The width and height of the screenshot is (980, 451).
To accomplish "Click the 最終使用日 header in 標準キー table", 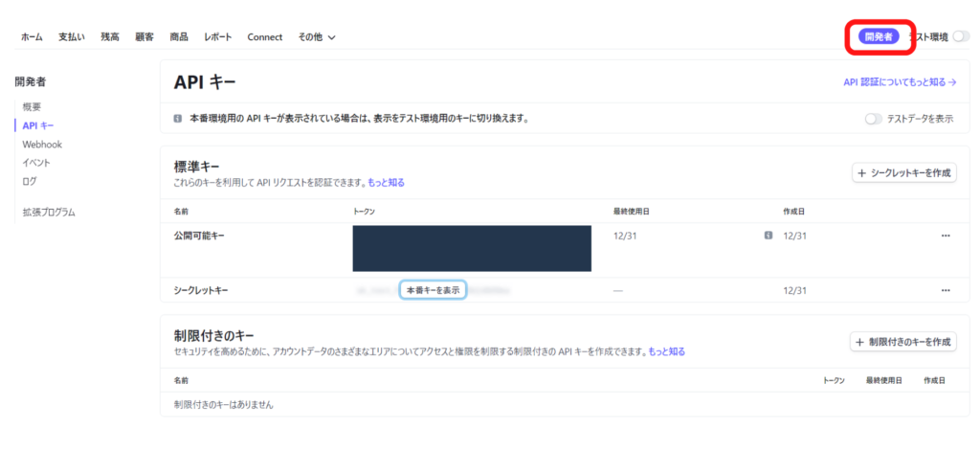I will [x=632, y=212].
